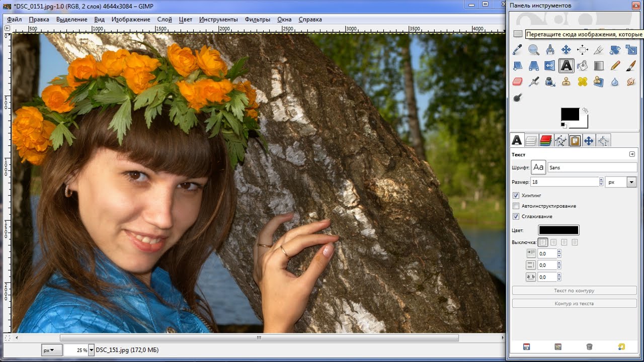Open the Фильтры menu
Screen dimensions: 644x362
(258, 20)
